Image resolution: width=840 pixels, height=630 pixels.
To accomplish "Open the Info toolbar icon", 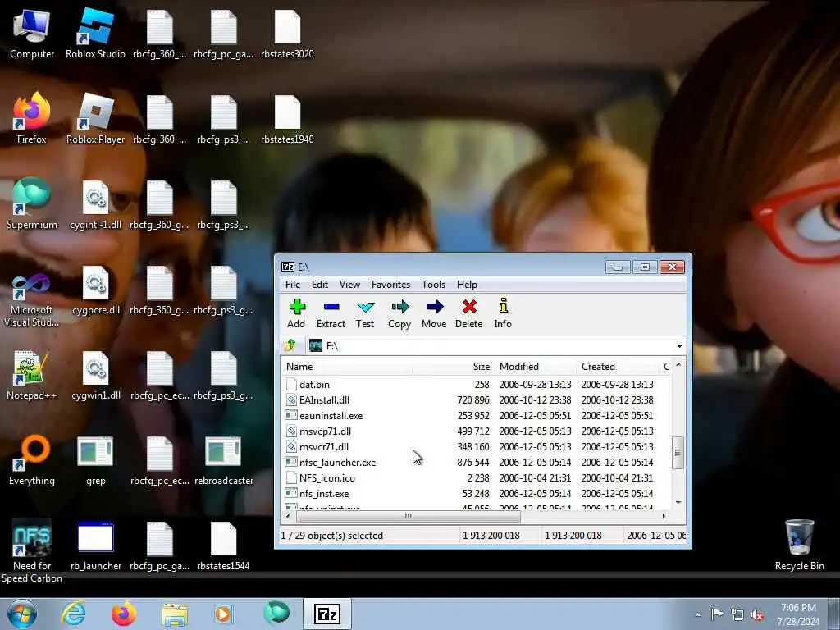I will click(x=503, y=313).
